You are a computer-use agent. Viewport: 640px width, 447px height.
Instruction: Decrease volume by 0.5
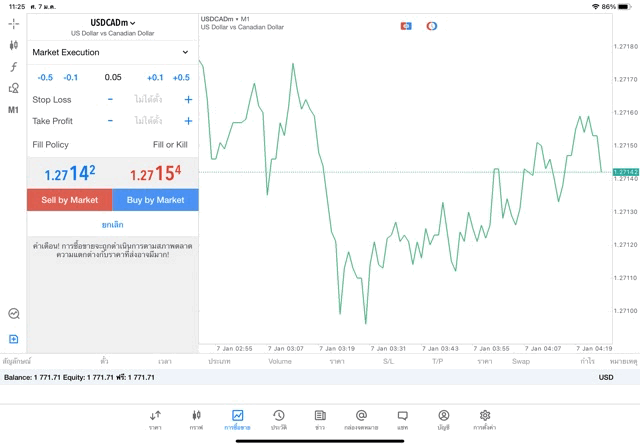pos(45,78)
